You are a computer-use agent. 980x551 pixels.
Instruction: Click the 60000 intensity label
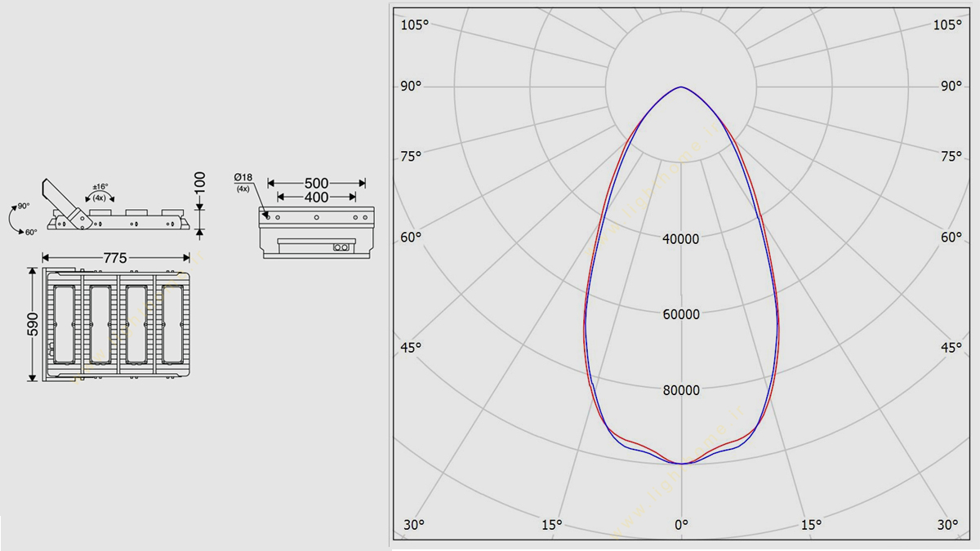click(x=681, y=314)
